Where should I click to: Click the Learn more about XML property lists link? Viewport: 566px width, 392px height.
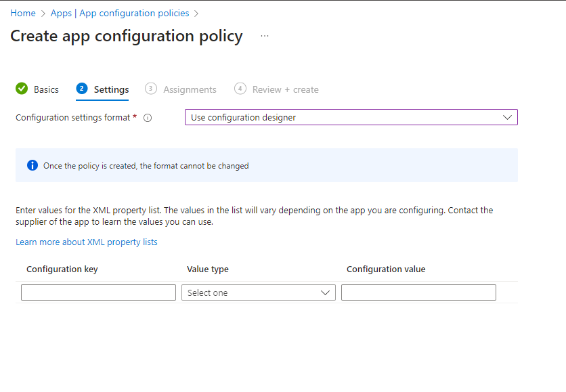pyautogui.click(x=87, y=242)
